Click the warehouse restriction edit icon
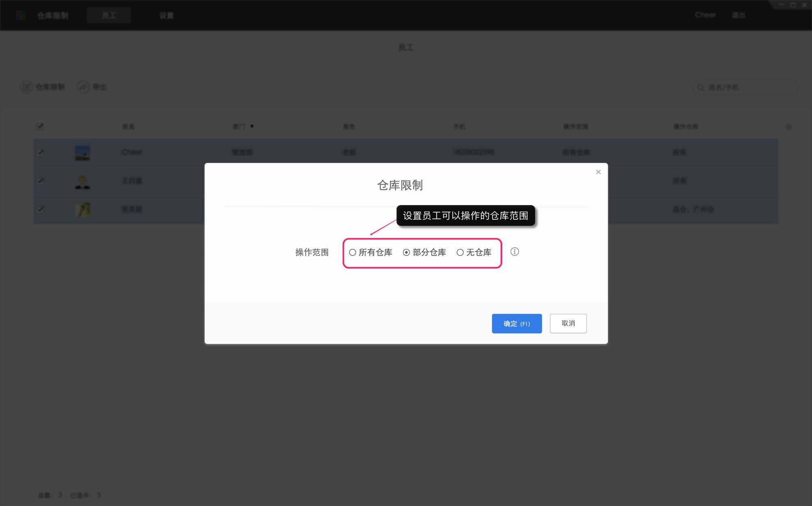This screenshot has height=506, width=812. coord(26,87)
